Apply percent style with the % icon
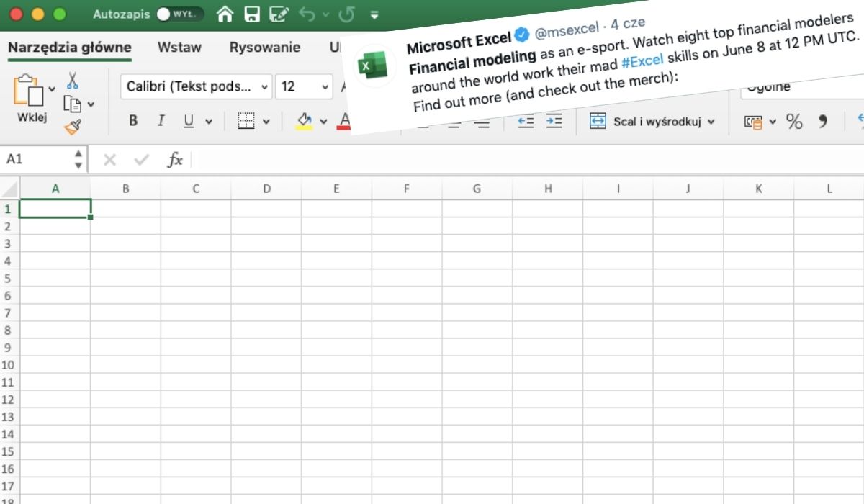This screenshot has height=504, width=864. pos(794,122)
